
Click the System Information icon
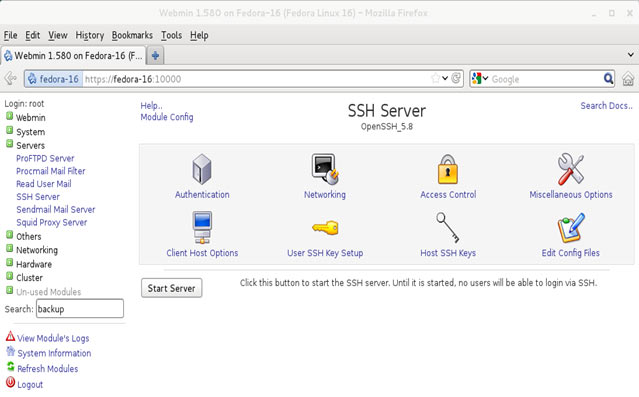pyautogui.click(x=10, y=351)
